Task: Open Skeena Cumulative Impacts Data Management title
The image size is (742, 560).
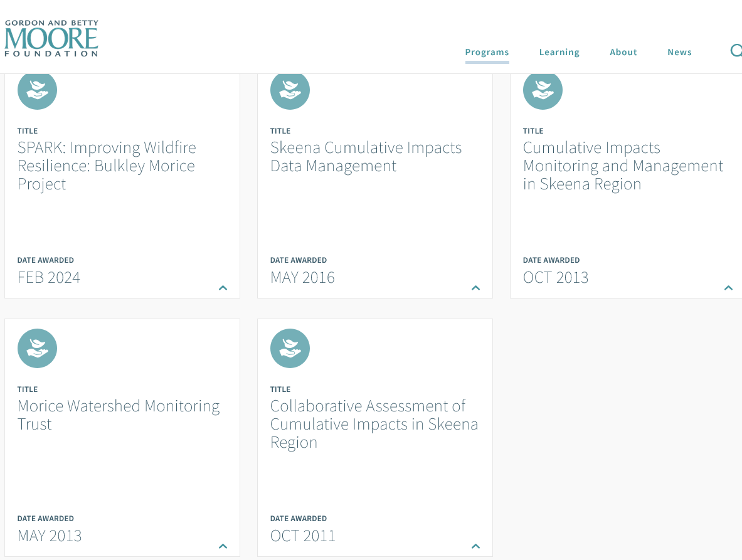Action: click(x=366, y=157)
